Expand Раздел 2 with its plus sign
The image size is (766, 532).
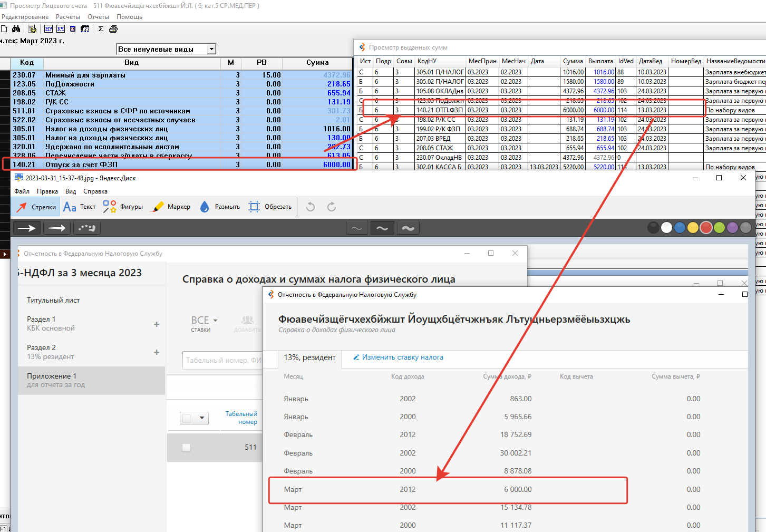point(157,352)
